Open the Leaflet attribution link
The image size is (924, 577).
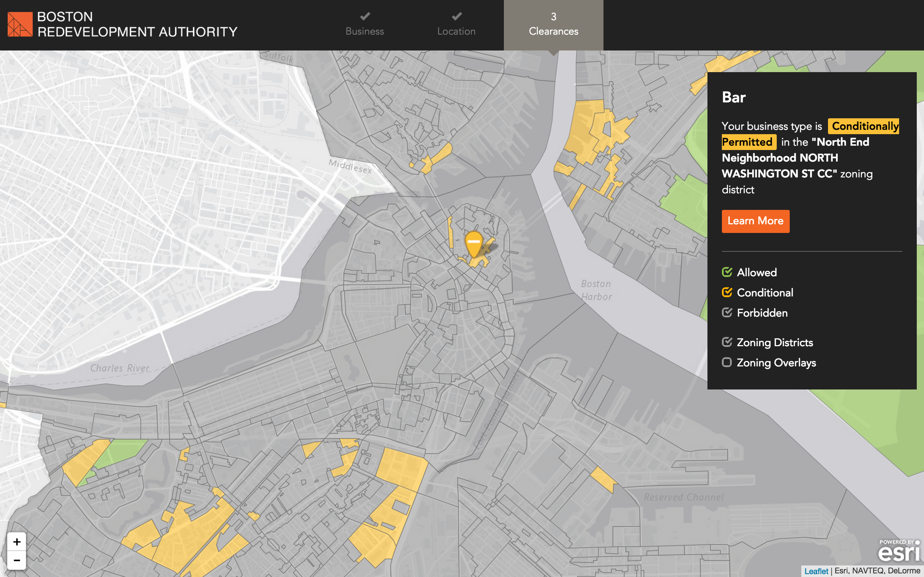coord(816,571)
